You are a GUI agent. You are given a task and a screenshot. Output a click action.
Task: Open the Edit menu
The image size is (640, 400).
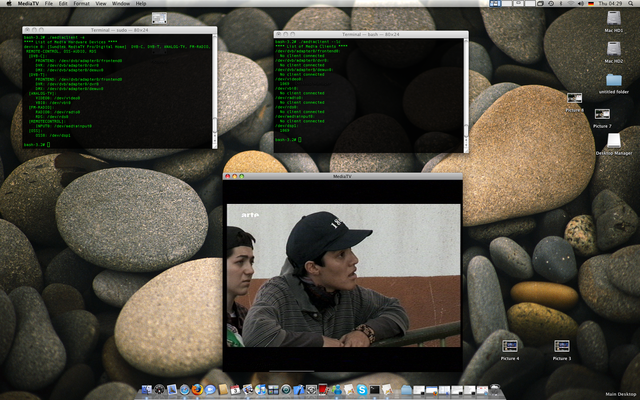[x=63, y=3]
